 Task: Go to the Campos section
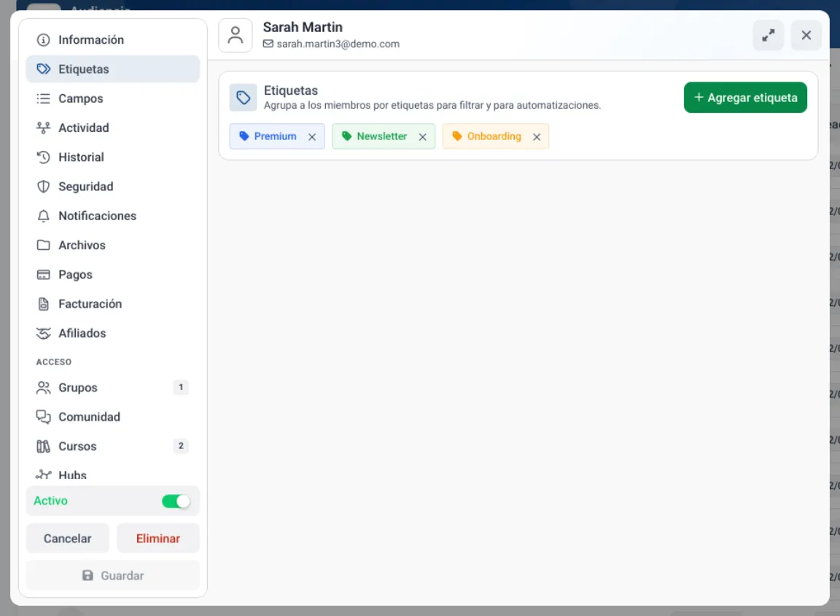click(112, 98)
